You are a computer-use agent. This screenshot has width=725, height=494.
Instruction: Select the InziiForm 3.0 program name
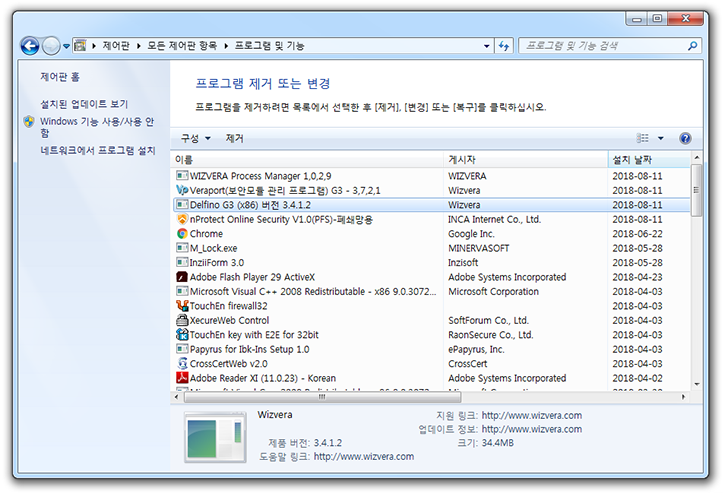217,263
